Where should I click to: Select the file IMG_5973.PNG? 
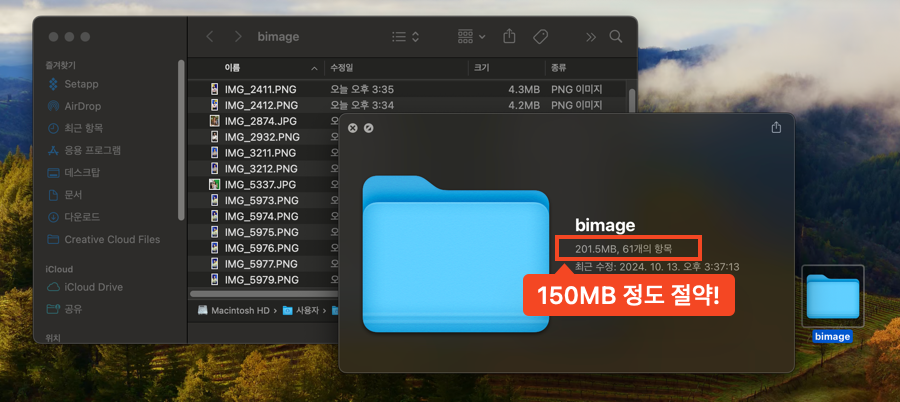[x=262, y=201]
